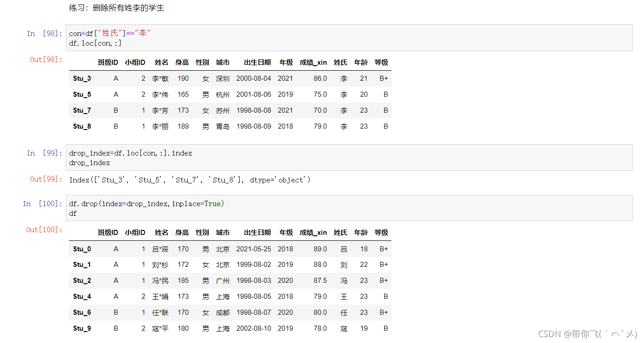Select the Stu_6 row index label
The image size is (644, 343).
point(82,312)
